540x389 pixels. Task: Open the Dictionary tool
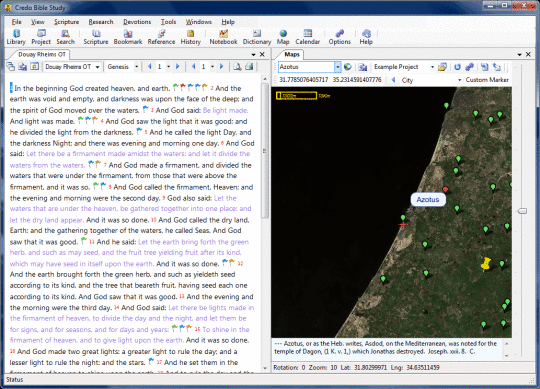point(257,37)
